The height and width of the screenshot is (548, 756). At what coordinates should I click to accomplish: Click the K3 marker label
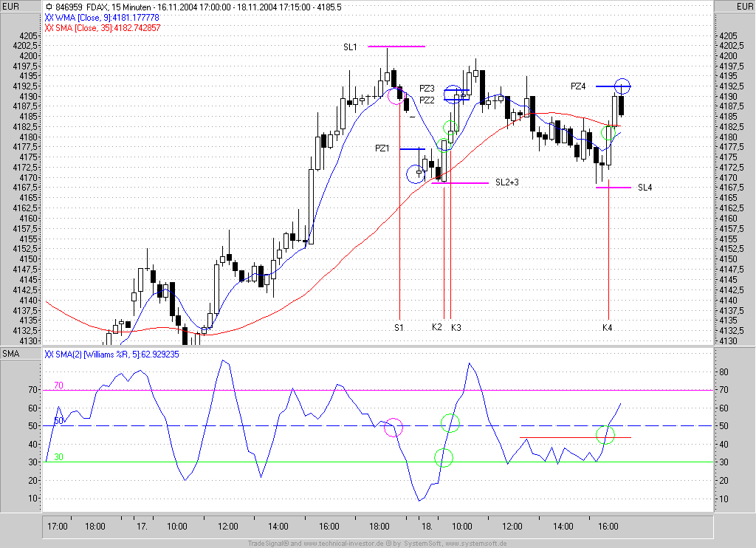[456, 328]
